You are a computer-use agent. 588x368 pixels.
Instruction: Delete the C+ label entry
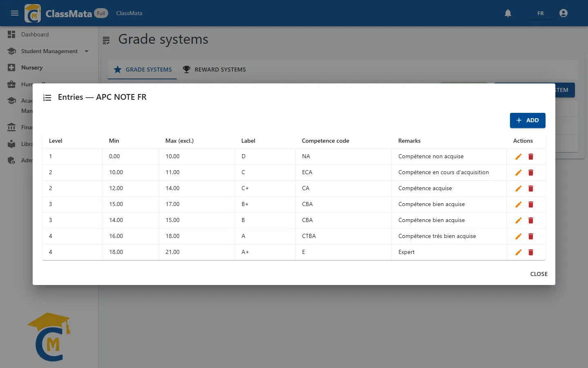[x=531, y=188]
